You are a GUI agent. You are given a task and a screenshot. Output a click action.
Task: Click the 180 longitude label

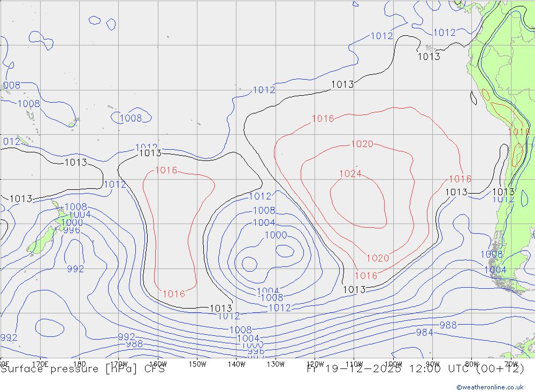point(80,364)
